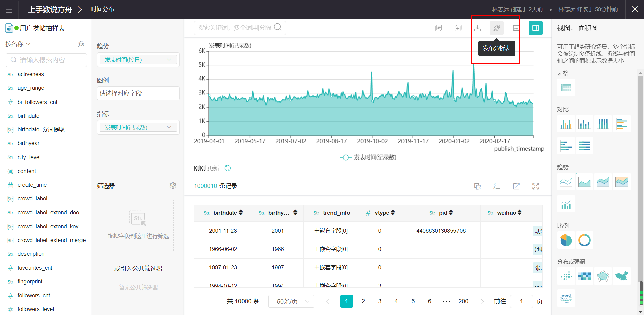Select the donut chart type
644x315 pixels.
(585, 240)
